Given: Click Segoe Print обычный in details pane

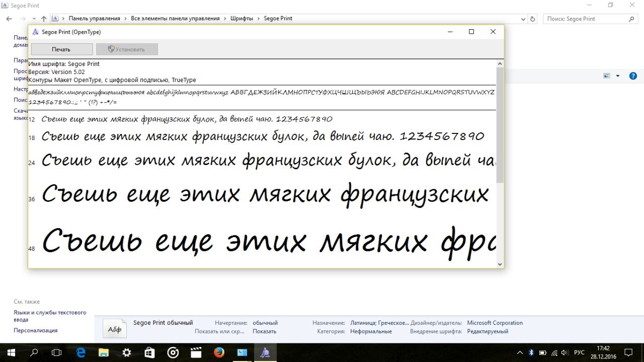Looking at the screenshot, I should coord(163,323).
